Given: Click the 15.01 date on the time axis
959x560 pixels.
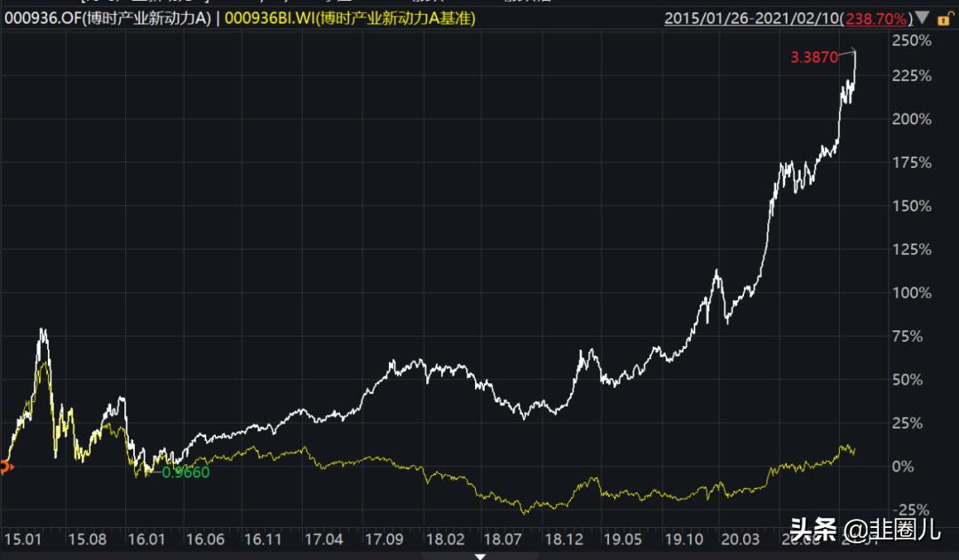Looking at the screenshot, I should click(22, 540).
